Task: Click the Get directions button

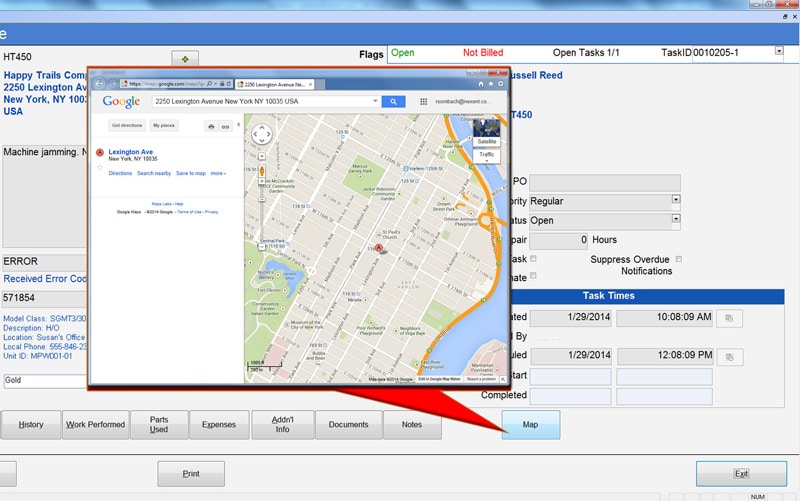Action: [127, 126]
